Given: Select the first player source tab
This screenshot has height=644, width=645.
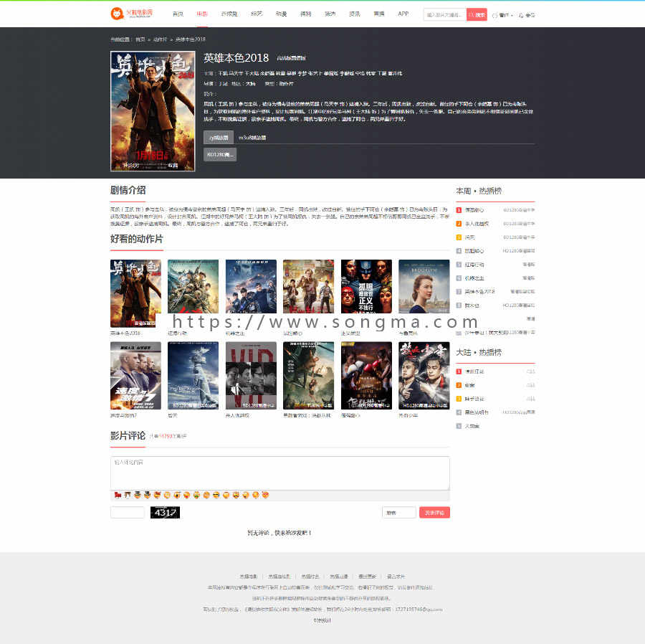Looking at the screenshot, I should coord(219,138).
